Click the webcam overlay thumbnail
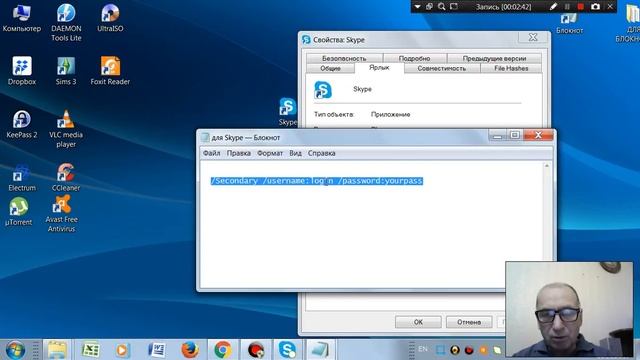This screenshot has height=360, width=640. click(569, 309)
